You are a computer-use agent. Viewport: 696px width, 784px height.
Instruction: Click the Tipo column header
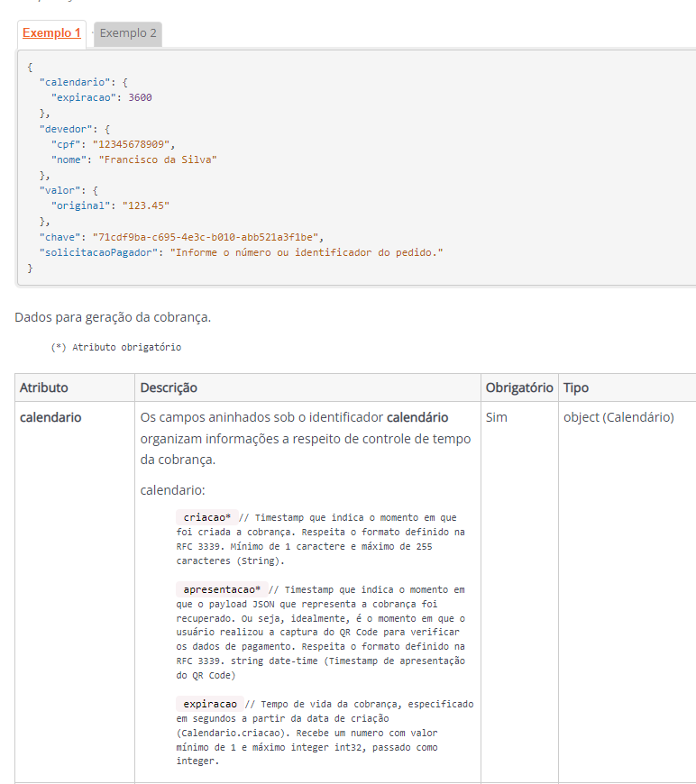point(576,387)
